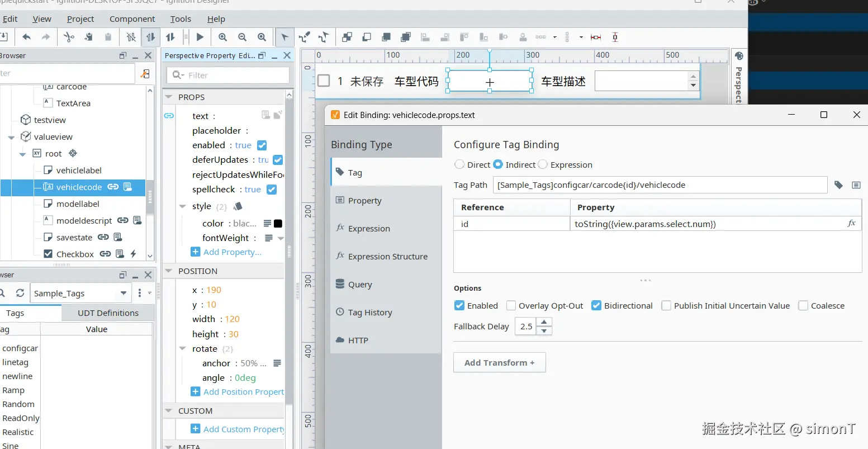The width and height of the screenshot is (868, 449).
Task: Collapse the POSITION section
Action: pos(169,271)
